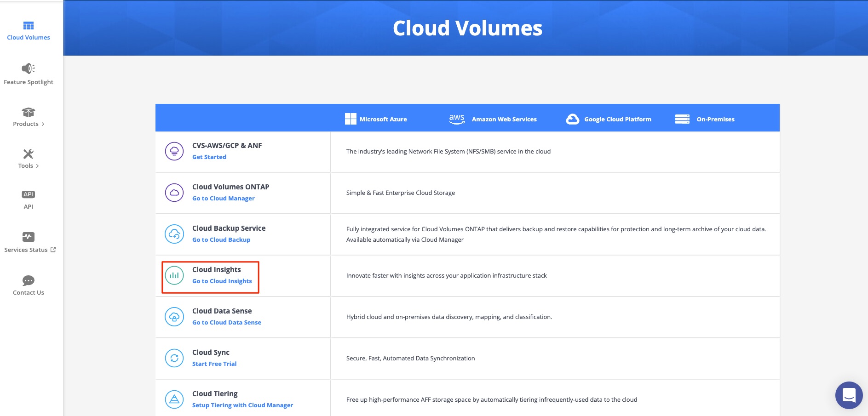Click the AWS logo icon
This screenshot has height=416, width=868.
[x=457, y=119]
